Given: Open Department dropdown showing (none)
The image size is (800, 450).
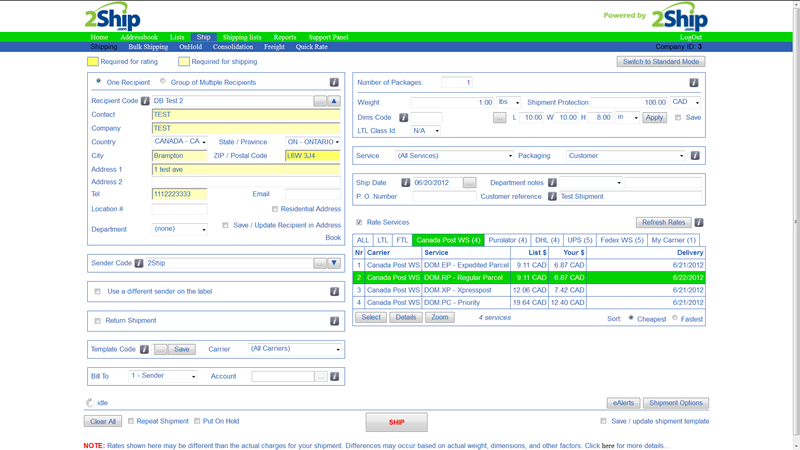Looking at the screenshot, I should (180, 229).
